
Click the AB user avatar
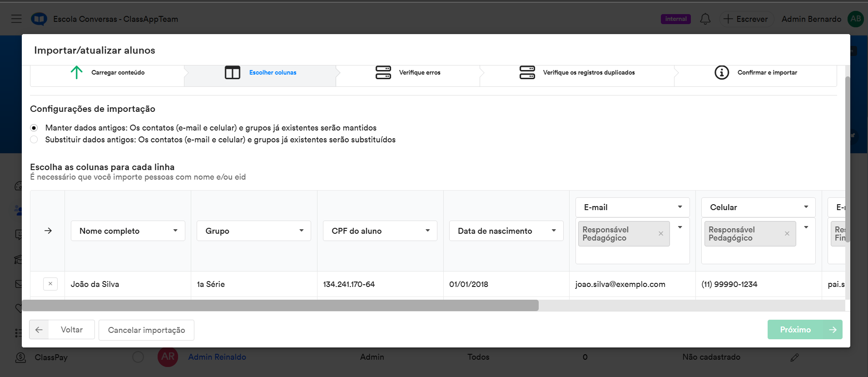click(x=855, y=19)
